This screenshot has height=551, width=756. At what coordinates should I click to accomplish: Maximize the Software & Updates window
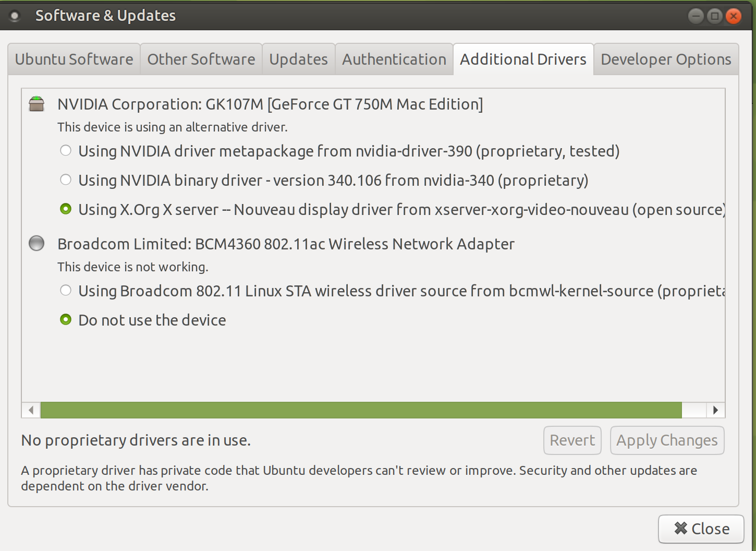[714, 16]
